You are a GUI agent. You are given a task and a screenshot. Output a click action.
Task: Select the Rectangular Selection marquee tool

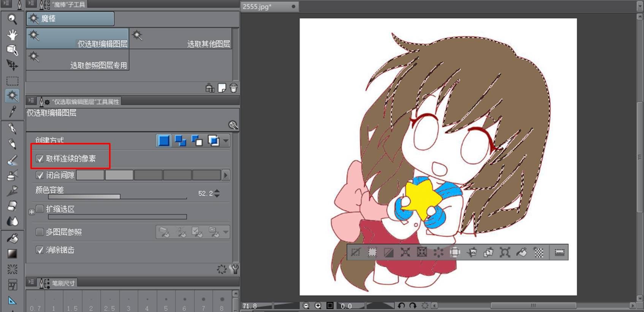coord(12,81)
